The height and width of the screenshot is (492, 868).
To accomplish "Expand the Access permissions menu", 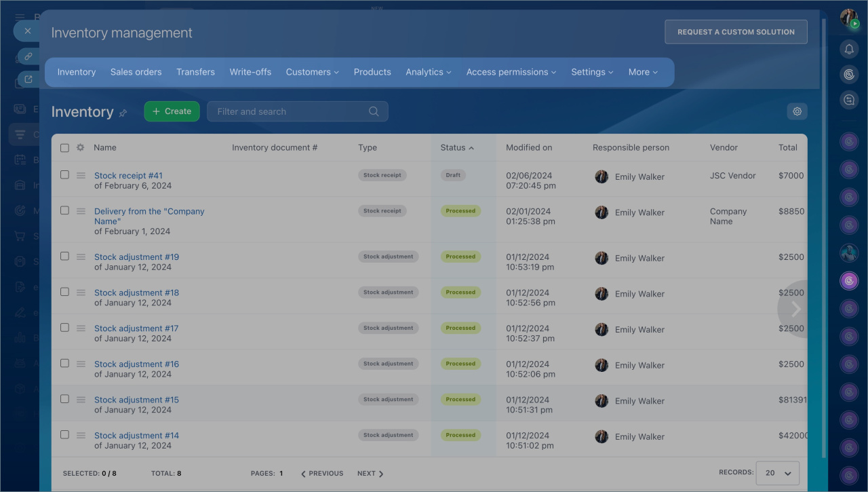I will click(511, 72).
